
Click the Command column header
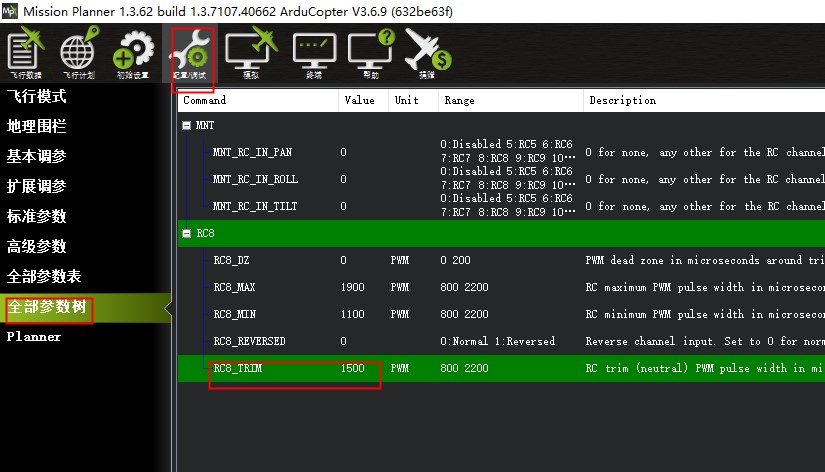click(x=258, y=100)
